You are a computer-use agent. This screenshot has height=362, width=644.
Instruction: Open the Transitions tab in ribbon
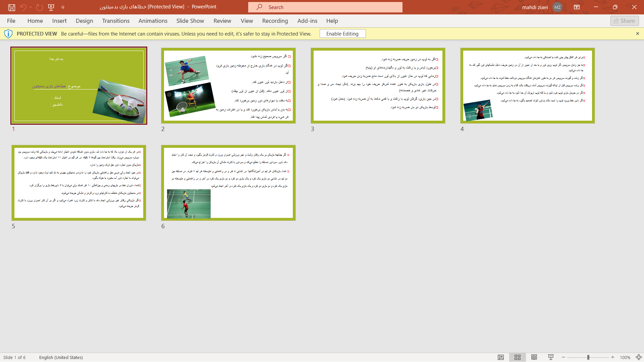[115, 20]
